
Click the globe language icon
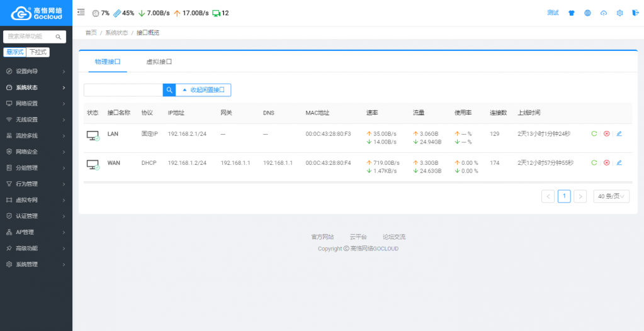click(588, 13)
